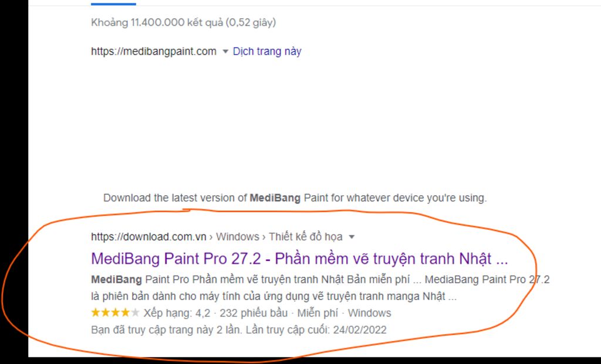The image size is (601, 364).
Task: Click the active tab's blue underline indicator
Action: (x=113, y=4)
